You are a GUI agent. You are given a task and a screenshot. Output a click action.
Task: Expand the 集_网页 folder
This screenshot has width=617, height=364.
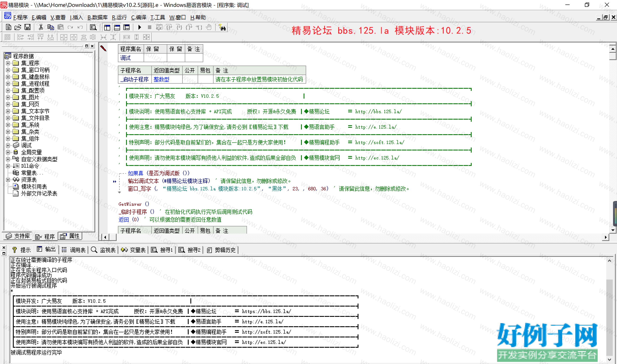point(8,104)
